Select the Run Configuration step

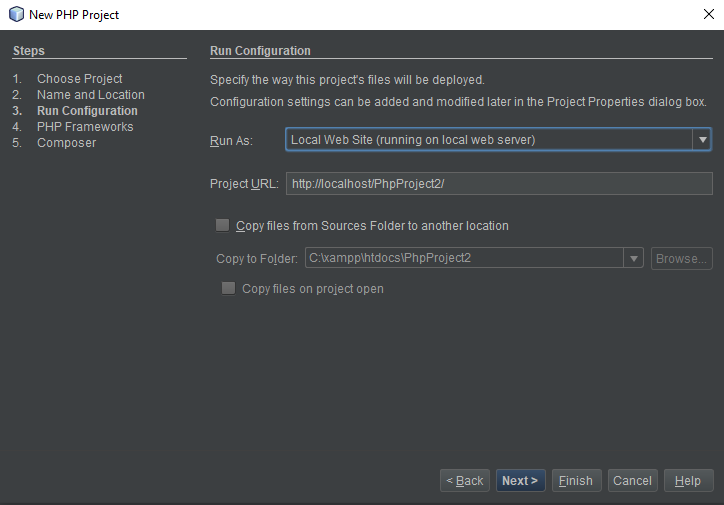87,111
